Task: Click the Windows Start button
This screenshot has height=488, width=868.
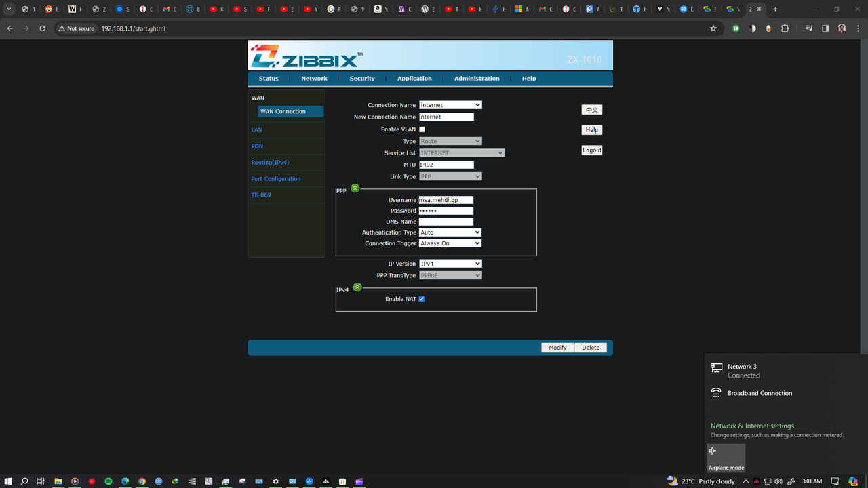Action: point(8,481)
